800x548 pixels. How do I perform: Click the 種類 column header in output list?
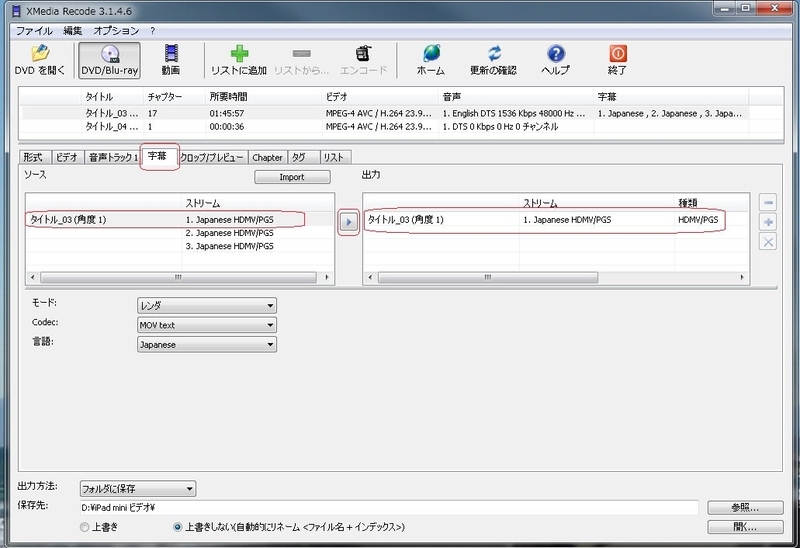[x=712, y=203]
